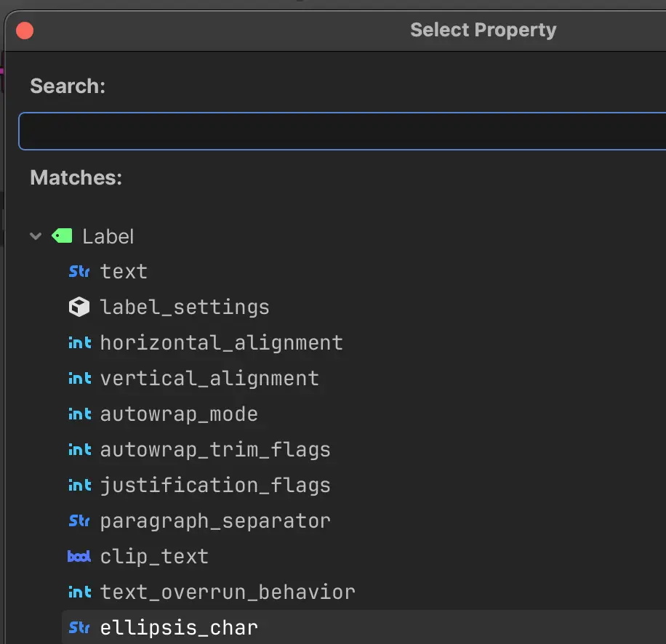This screenshot has height=644, width=666.
Task: Click inside the Search input field
Action: pyautogui.click(x=334, y=131)
